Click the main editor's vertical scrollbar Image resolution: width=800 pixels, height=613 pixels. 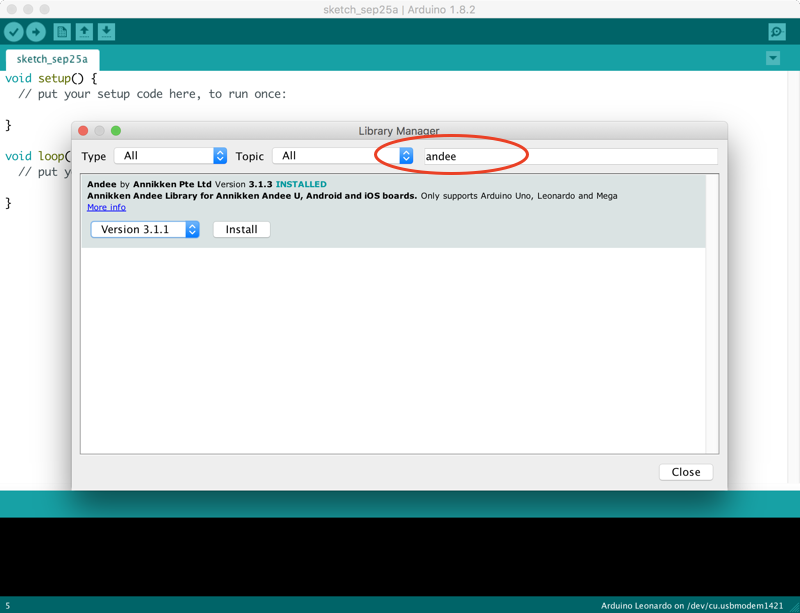794,277
